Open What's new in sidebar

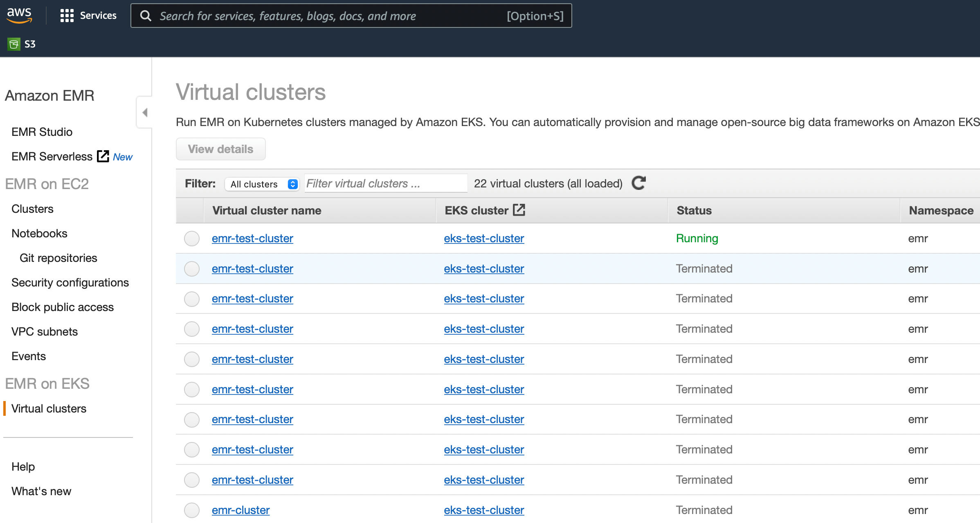click(41, 491)
